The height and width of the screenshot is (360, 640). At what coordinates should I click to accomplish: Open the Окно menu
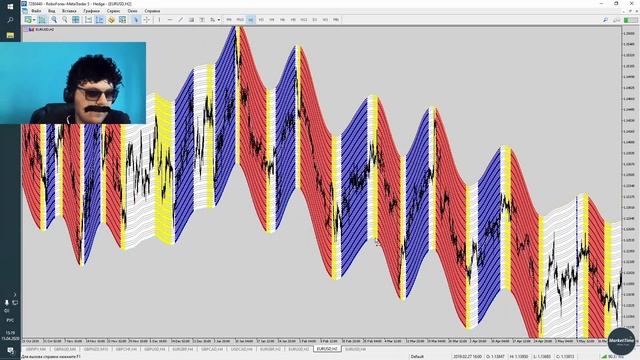[x=132, y=11]
